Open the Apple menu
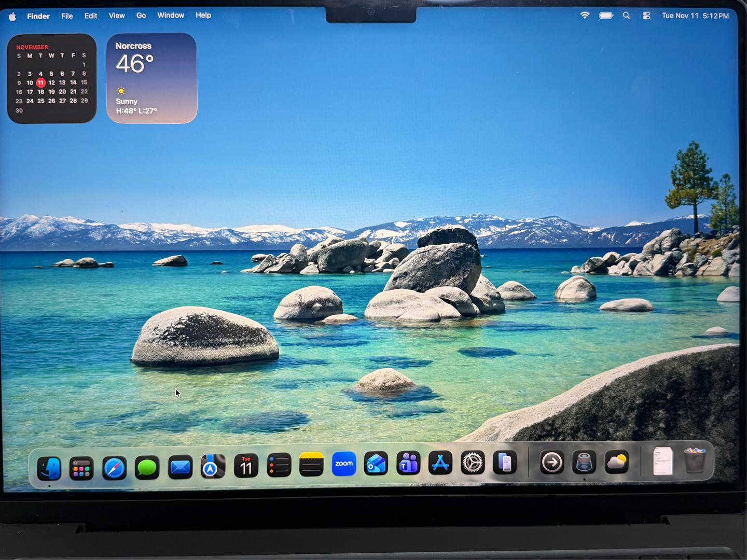The height and width of the screenshot is (560, 747). (x=12, y=16)
